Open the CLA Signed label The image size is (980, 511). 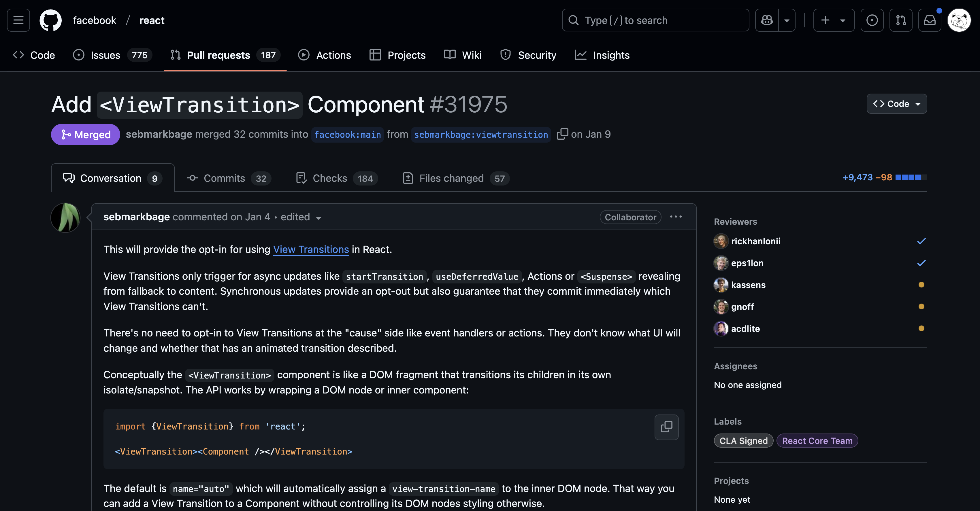click(743, 441)
